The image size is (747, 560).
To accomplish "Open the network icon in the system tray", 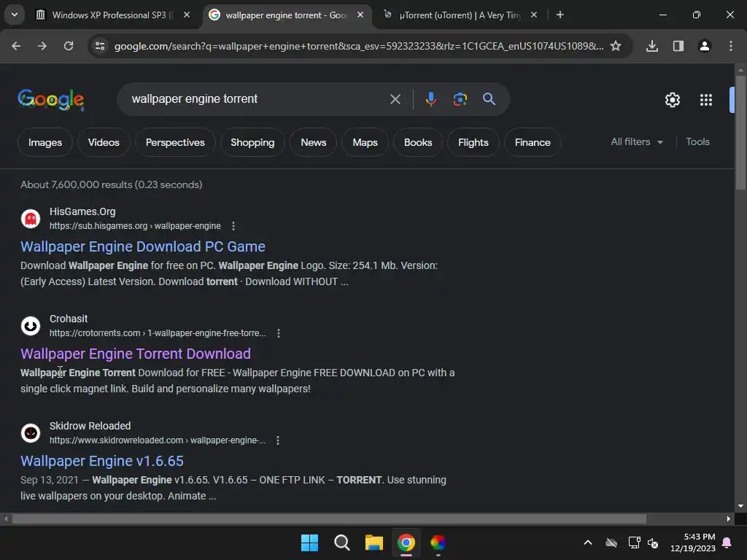I will pyautogui.click(x=634, y=542).
